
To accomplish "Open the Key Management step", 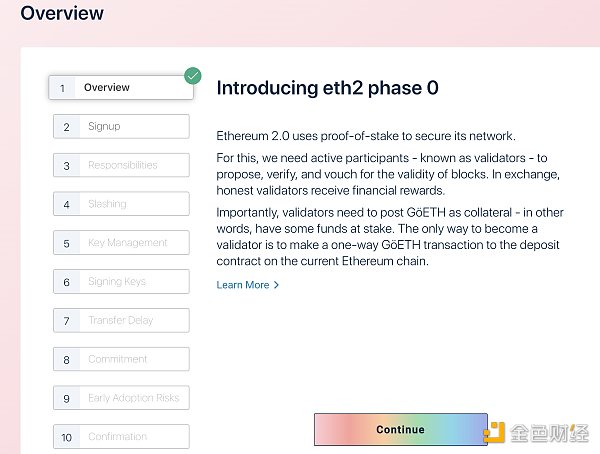I will [120, 243].
